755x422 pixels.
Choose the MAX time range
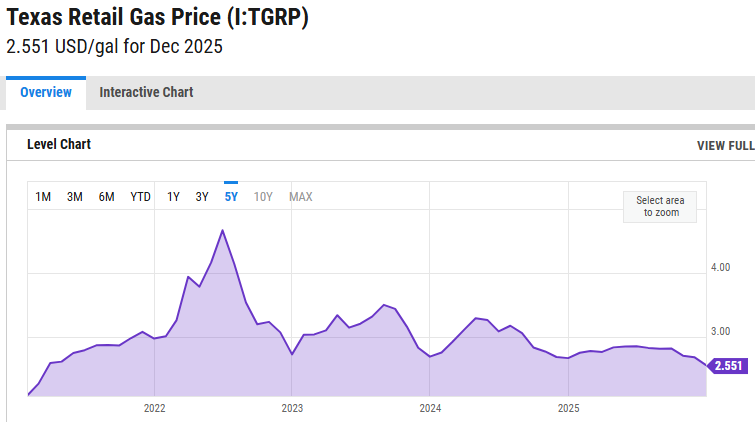tap(300, 197)
